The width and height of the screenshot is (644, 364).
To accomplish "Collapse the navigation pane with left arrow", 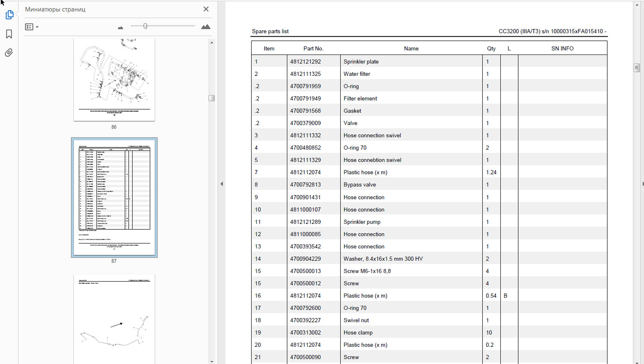I will (221, 184).
